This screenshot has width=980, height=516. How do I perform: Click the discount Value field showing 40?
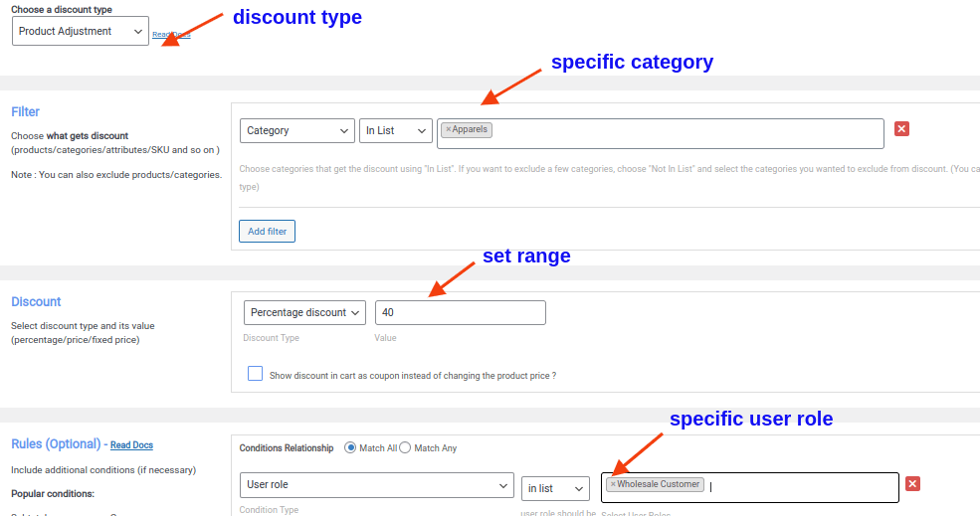coord(460,312)
